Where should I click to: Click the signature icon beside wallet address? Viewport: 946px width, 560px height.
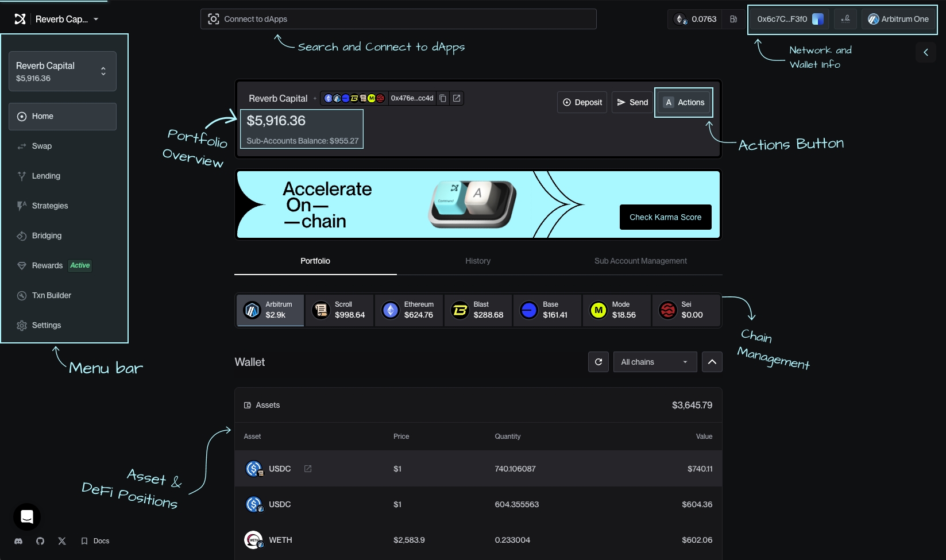(845, 19)
